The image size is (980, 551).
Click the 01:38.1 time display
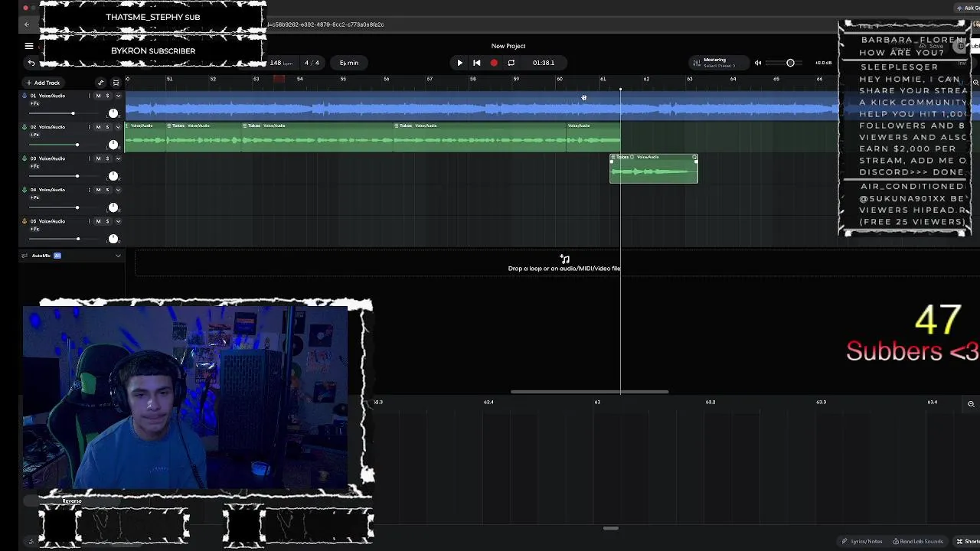pos(544,63)
